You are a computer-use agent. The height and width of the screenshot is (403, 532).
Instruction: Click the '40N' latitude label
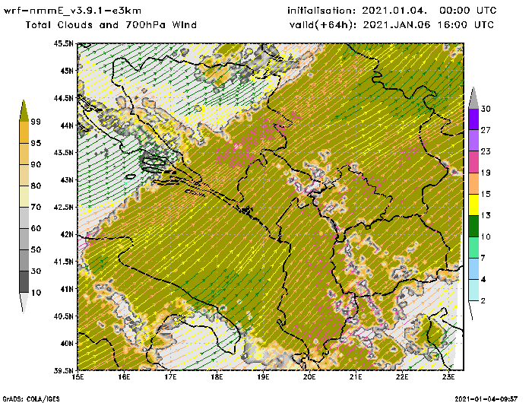67,343
